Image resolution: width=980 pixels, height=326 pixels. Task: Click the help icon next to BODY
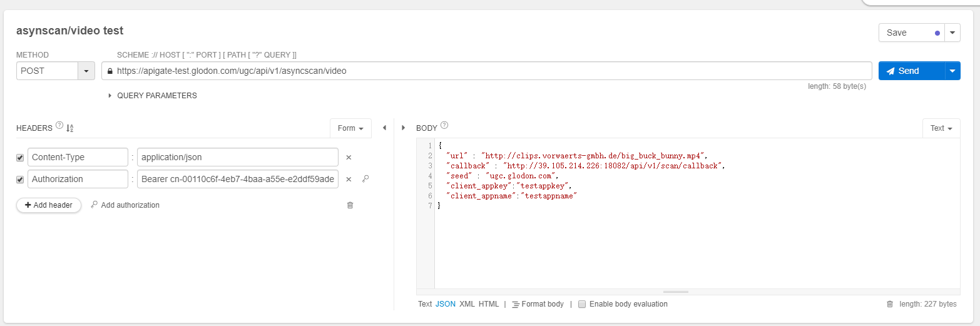[444, 126]
